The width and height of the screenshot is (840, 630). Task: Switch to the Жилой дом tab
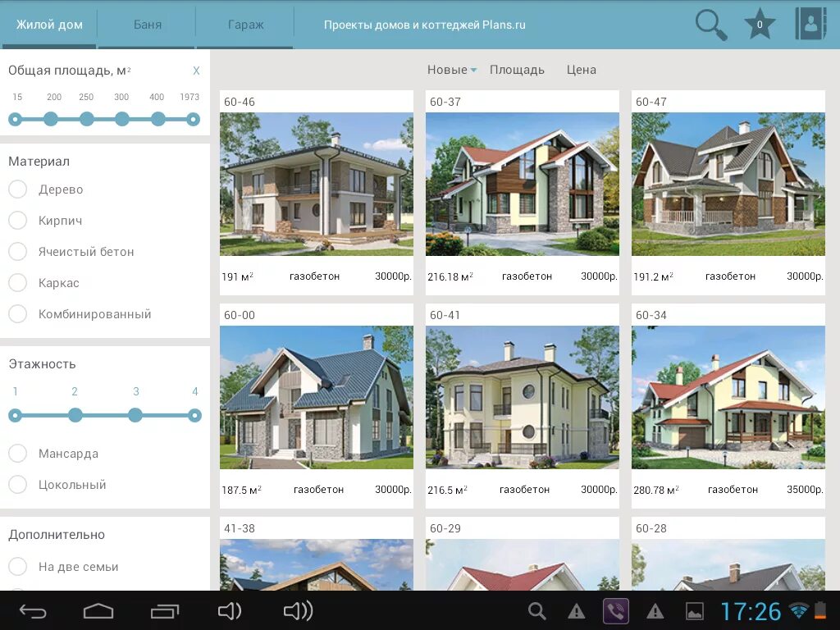[x=48, y=25]
